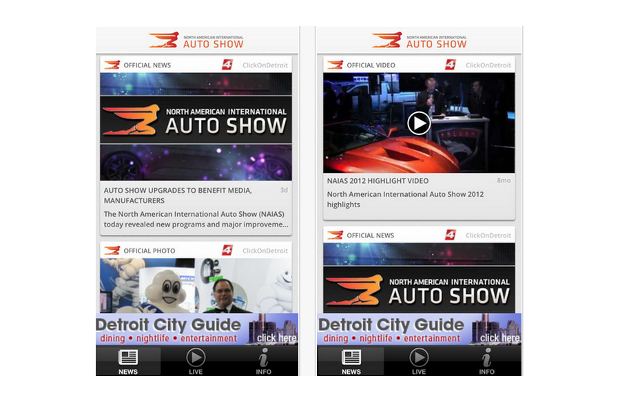This screenshot has height=400, width=620.
Task: Click logo icon beside right Official News label
Action: [x=335, y=235]
